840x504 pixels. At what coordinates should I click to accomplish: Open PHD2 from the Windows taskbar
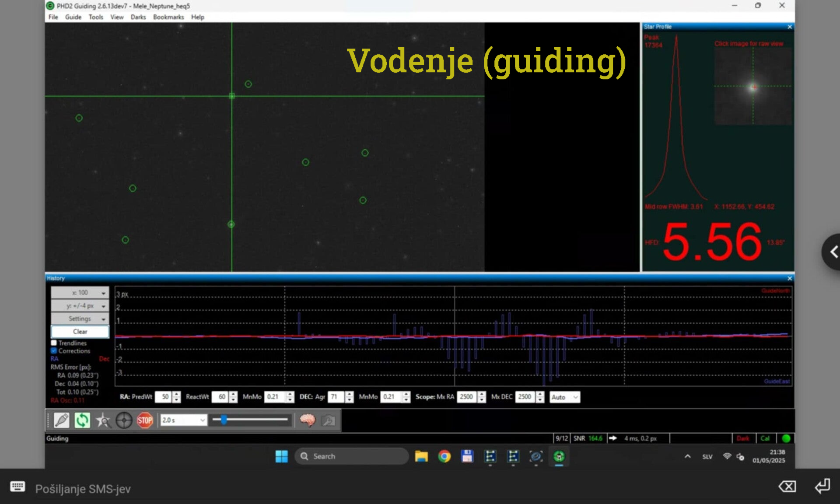click(x=559, y=456)
